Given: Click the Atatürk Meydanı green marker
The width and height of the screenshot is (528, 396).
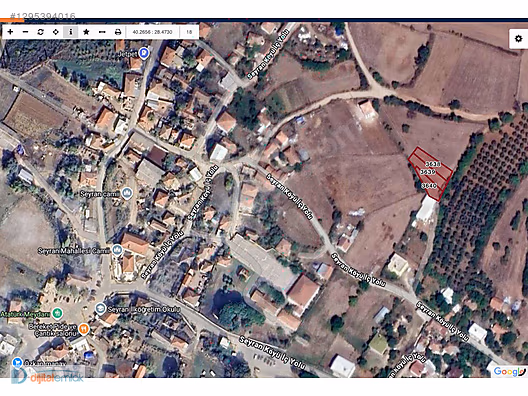Looking at the screenshot, I should (58, 313).
